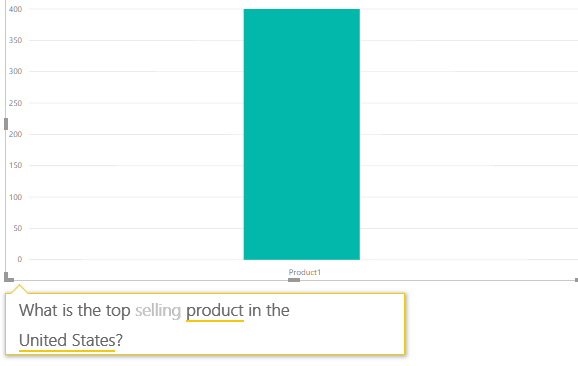The width and height of the screenshot is (578, 366).
Task: Focus the Q&A question text box
Action: tap(205, 324)
